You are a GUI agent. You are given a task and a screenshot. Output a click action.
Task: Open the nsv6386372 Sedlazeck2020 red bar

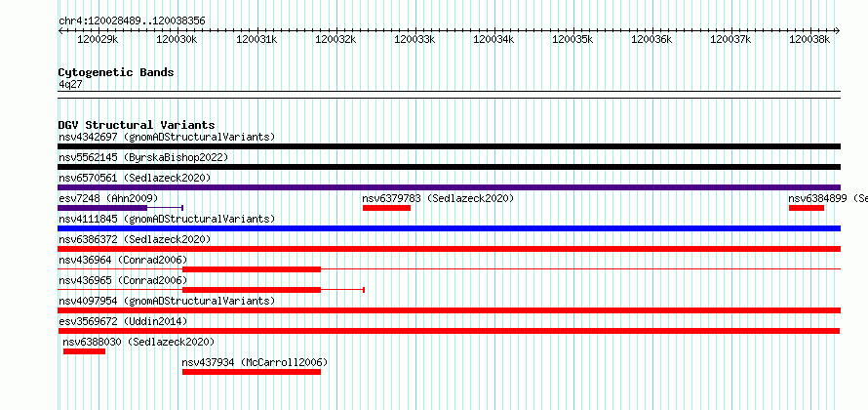[449, 249]
